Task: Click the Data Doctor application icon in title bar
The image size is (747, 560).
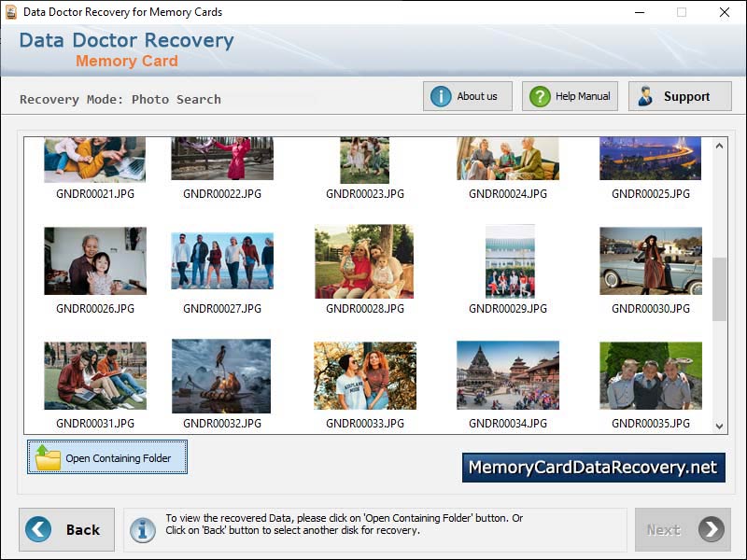Action: click(9, 12)
